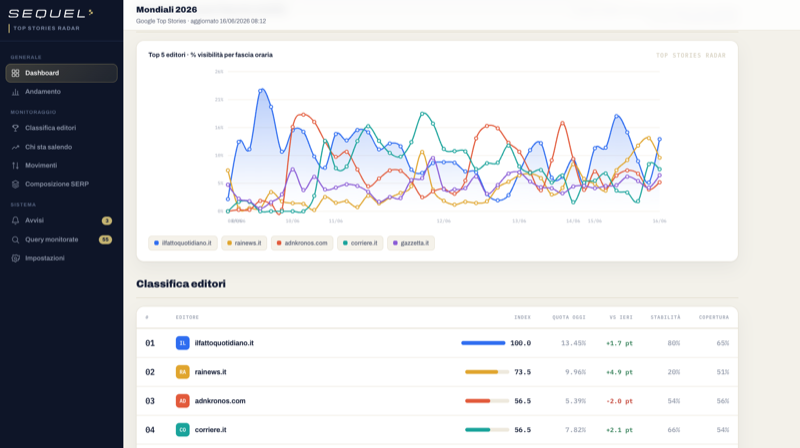The width and height of the screenshot is (800, 448).
Task: Click the Classifica editori section heading
Action: tap(181, 284)
